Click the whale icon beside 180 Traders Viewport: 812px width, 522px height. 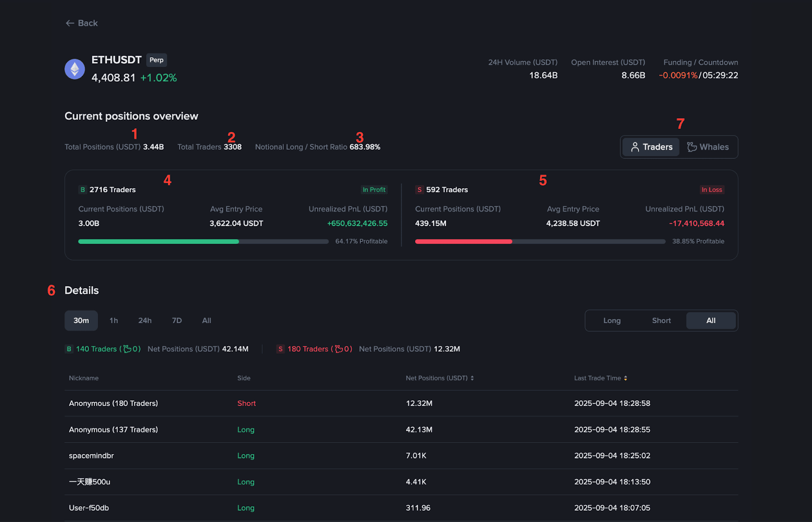(339, 349)
